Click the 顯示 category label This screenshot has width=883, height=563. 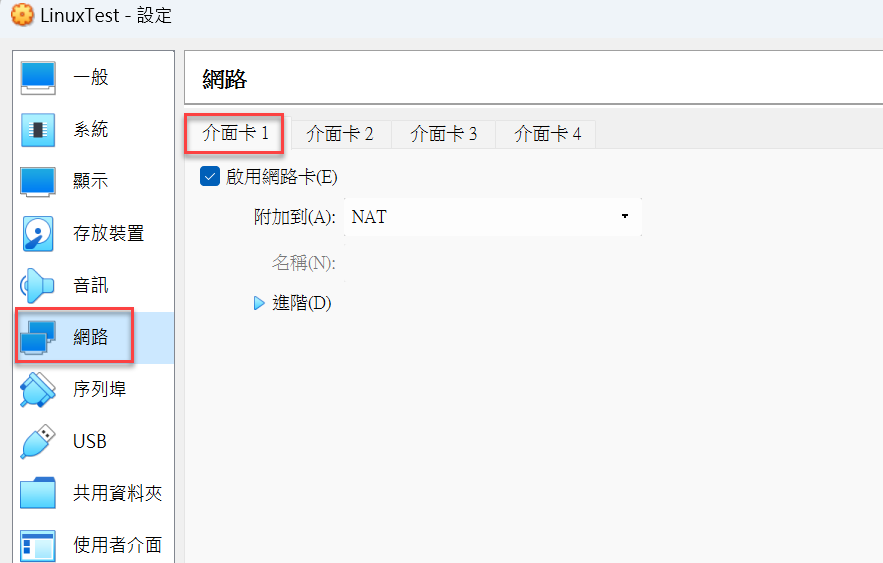tap(91, 181)
